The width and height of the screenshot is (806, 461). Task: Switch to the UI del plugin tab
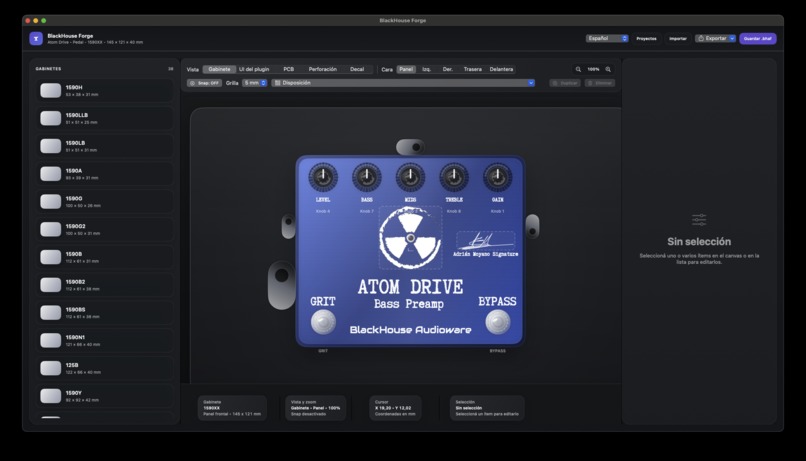[x=254, y=69]
